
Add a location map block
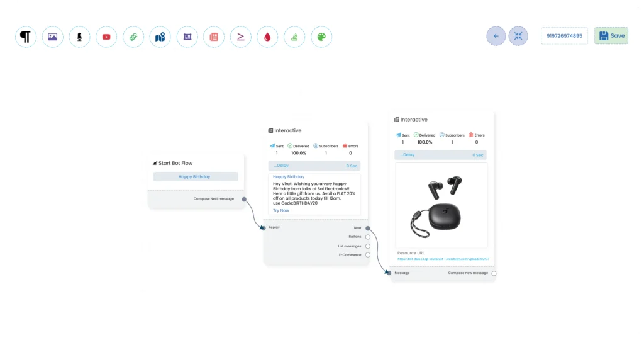coord(160,37)
